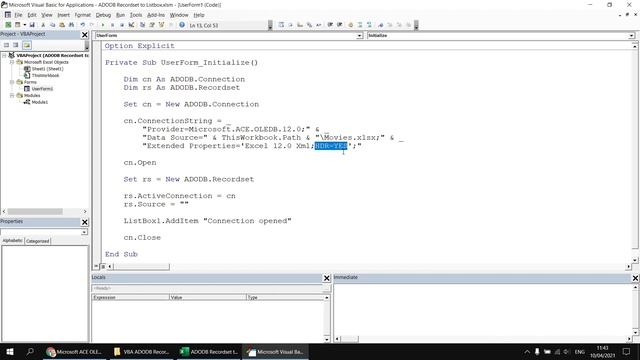The image size is (640, 360).
Task: Click the Save workbook toolbar icon
Action: 32,25
